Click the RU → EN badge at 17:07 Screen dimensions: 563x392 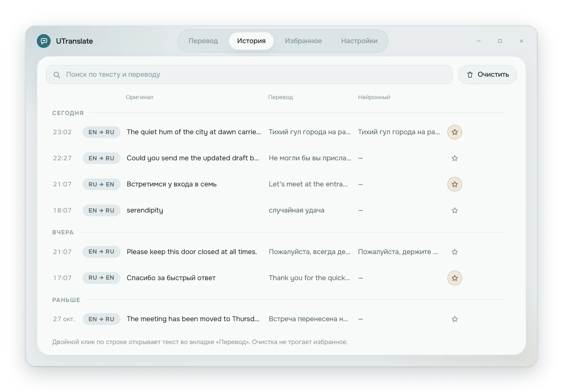(x=101, y=278)
